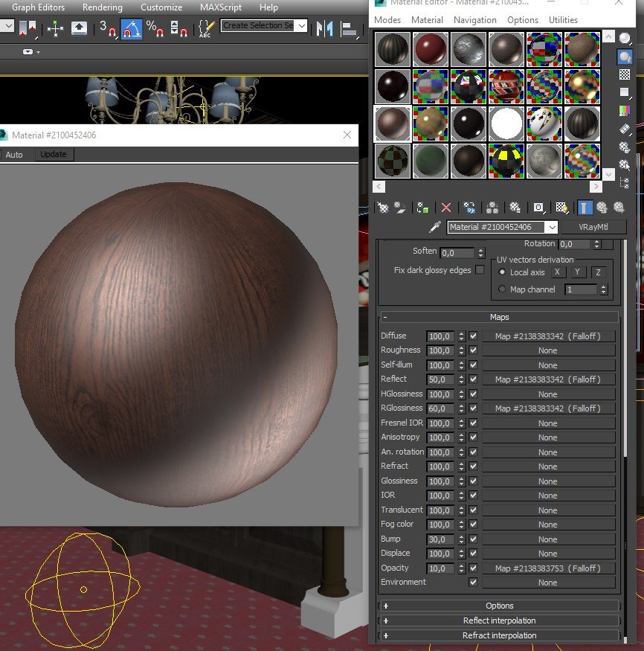Open the material name dropdown
The width and height of the screenshot is (644, 651).
551,228
